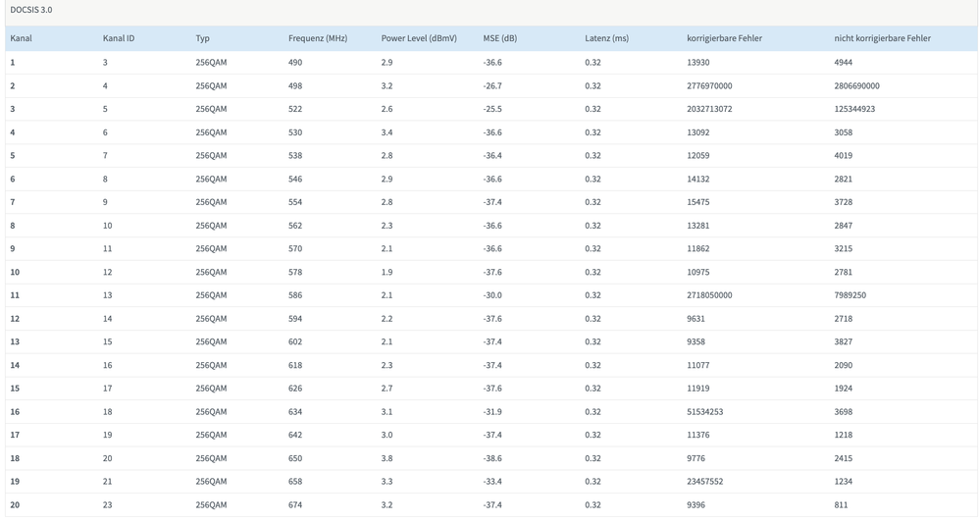The width and height of the screenshot is (980, 522).
Task: Click the Kanal column header
Action: click(x=21, y=38)
